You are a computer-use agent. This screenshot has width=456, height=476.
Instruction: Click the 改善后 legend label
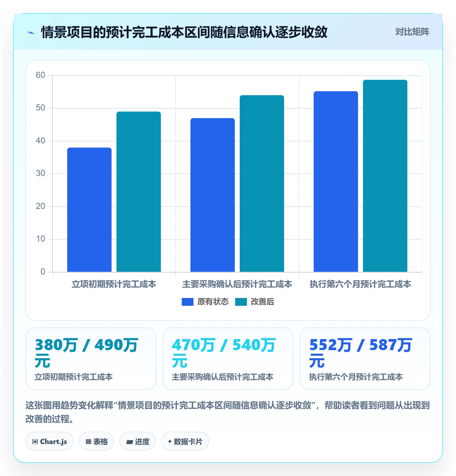263,302
